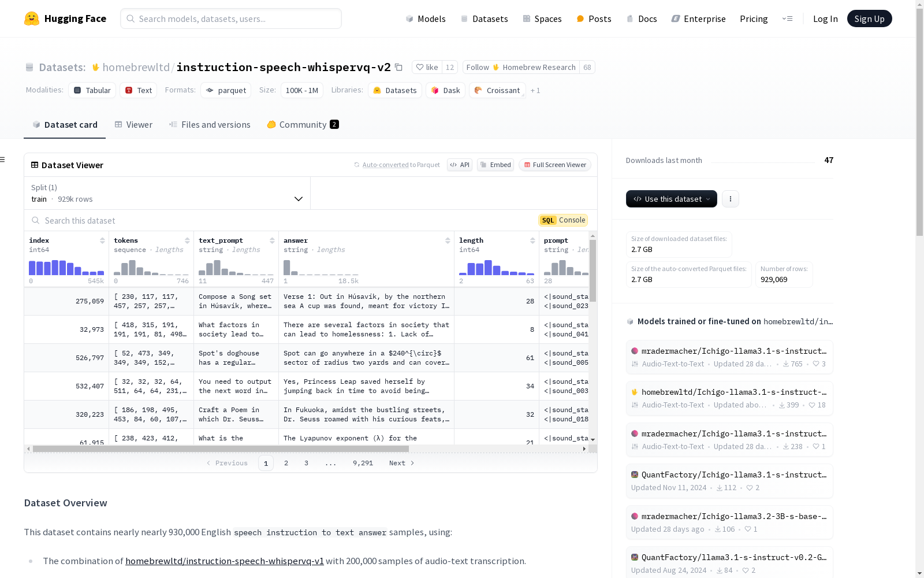Click the Embed button
This screenshot has height=578, width=924.
pyautogui.click(x=495, y=165)
